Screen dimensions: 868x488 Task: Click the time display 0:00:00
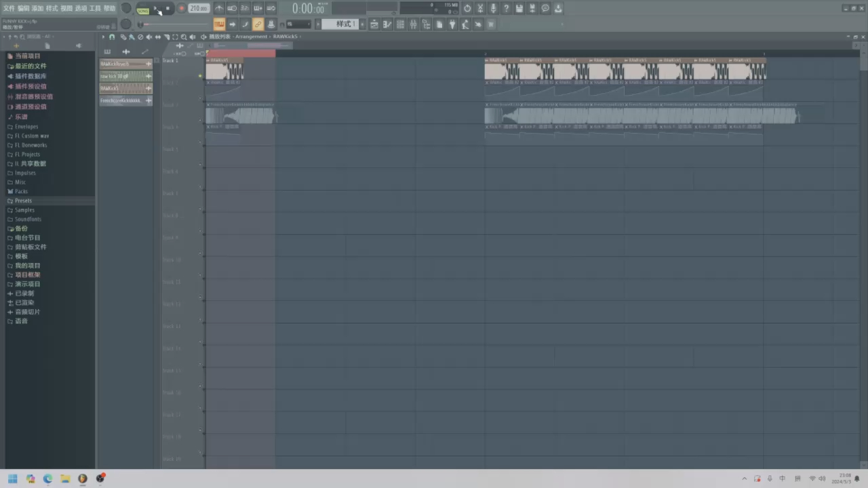(309, 9)
